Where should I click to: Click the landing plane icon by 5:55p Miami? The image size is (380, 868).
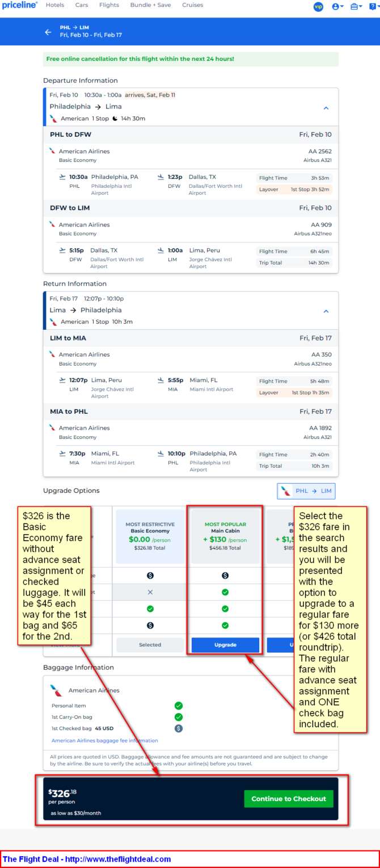pos(161,380)
